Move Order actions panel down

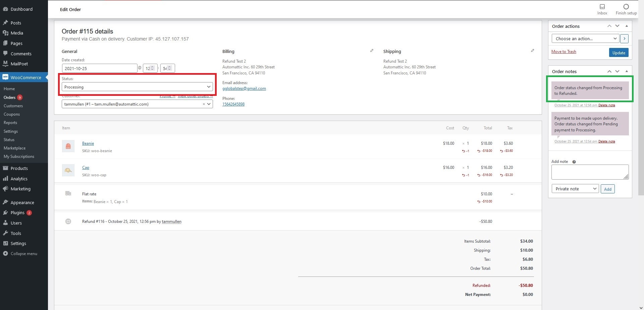coord(617,26)
